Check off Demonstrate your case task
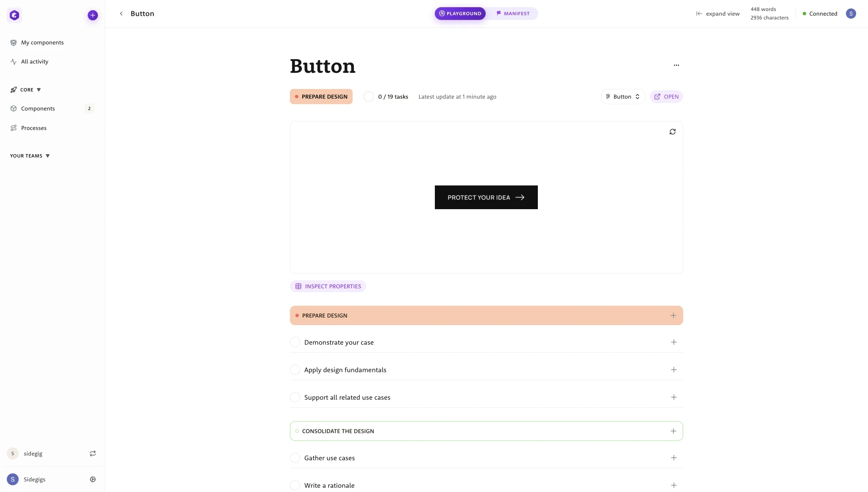The width and height of the screenshot is (868, 492). 295,342
